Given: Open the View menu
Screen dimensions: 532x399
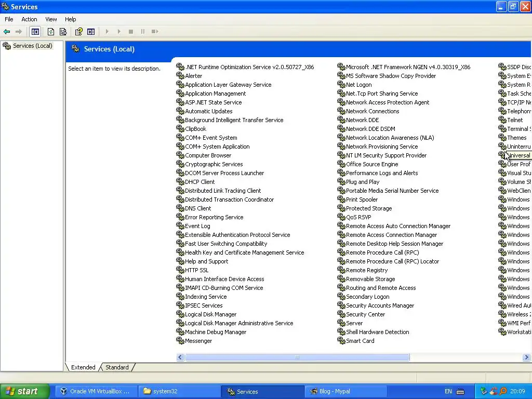Looking at the screenshot, I should tap(51, 19).
